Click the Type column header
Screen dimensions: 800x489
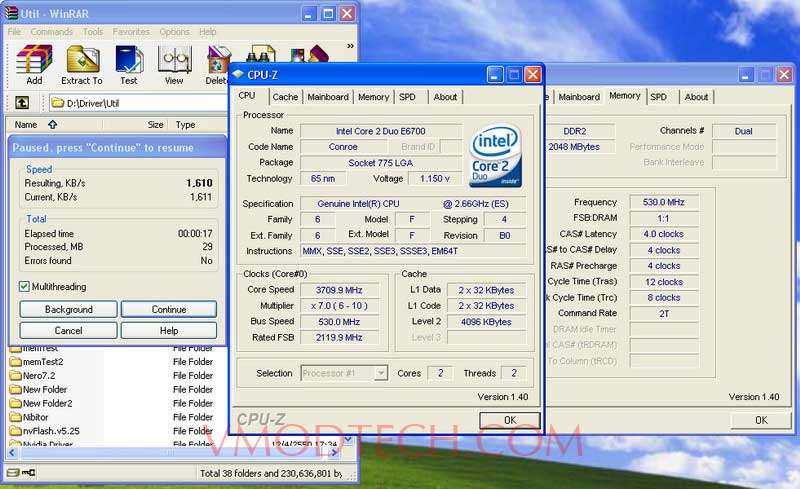pyautogui.click(x=198, y=125)
